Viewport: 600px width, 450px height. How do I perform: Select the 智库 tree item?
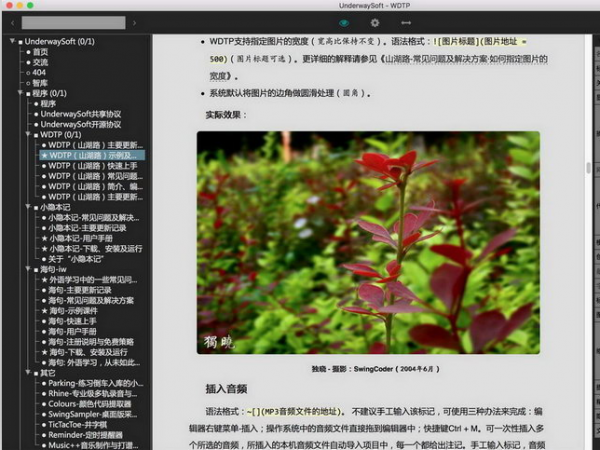(40, 83)
